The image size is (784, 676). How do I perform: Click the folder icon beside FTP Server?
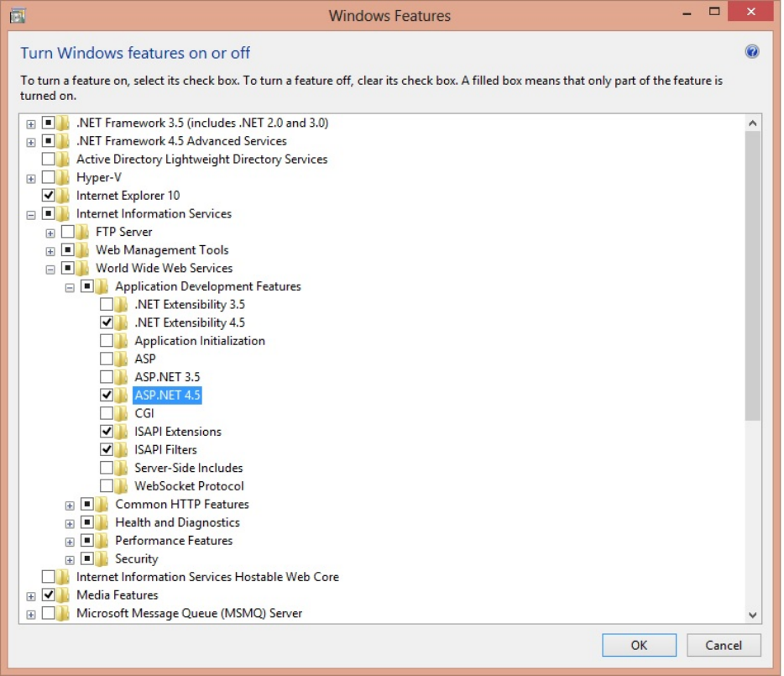coord(82,232)
